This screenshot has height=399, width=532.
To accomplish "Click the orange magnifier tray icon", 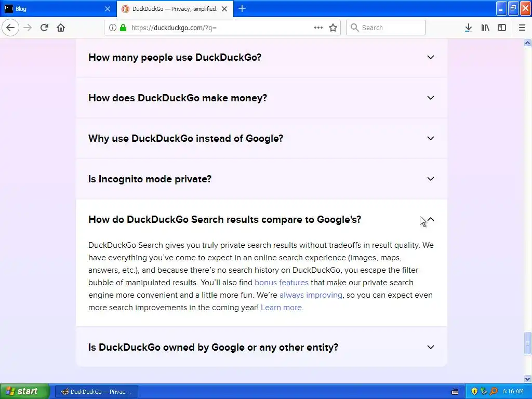I will [x=494, y=392].
